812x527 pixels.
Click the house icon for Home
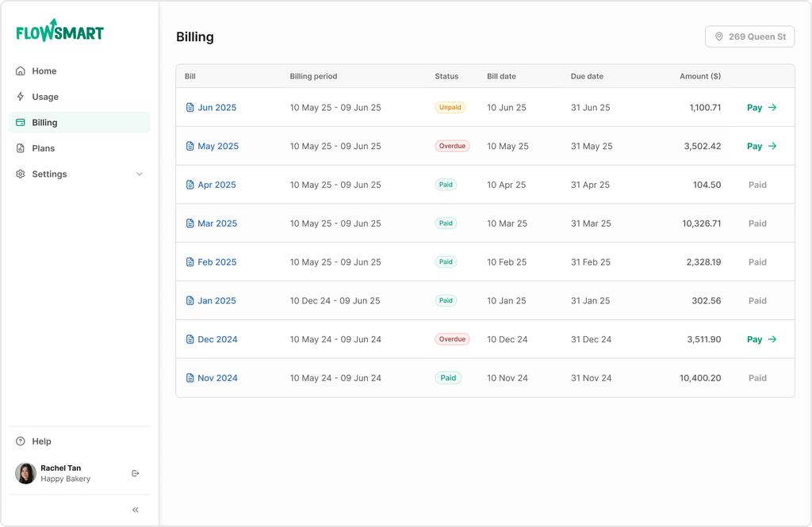click(x=21, y=71)
